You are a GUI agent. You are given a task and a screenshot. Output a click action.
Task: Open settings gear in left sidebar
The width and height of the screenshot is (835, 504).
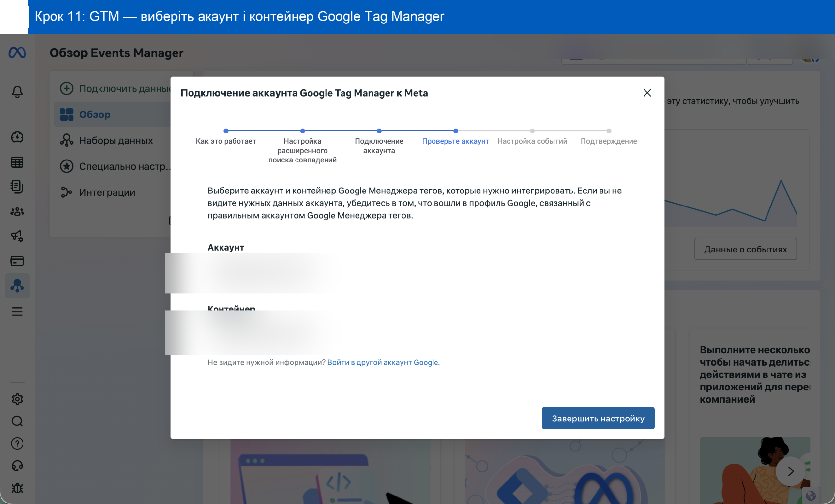tap(17, 399)
